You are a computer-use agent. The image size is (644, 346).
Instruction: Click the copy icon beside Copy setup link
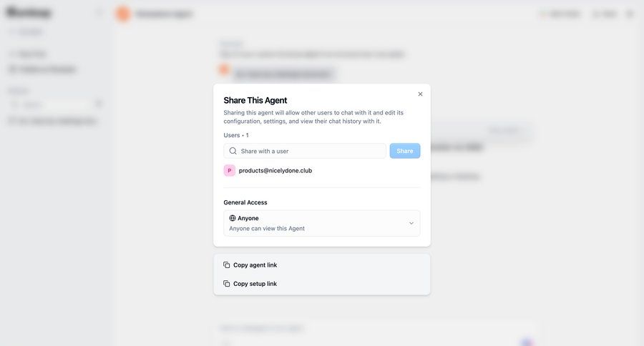point(227,284)
